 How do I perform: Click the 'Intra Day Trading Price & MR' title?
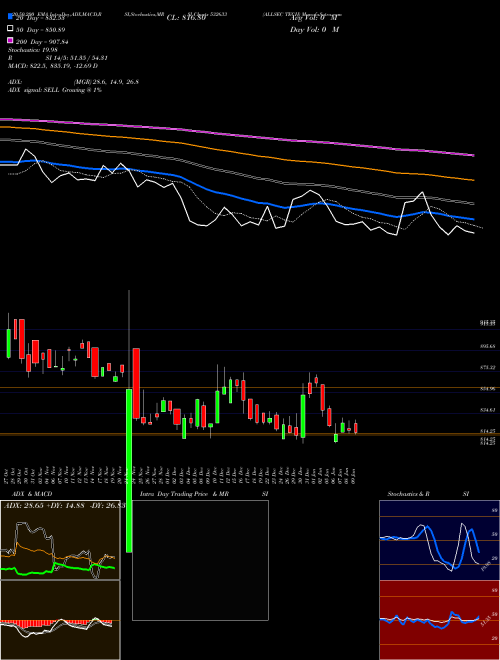click(184, 494)
